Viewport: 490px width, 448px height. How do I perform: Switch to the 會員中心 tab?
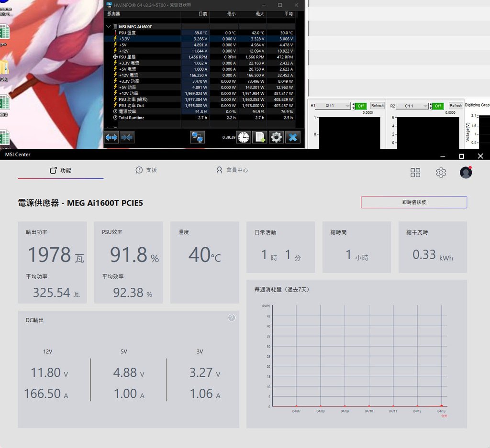coord(232,170)
